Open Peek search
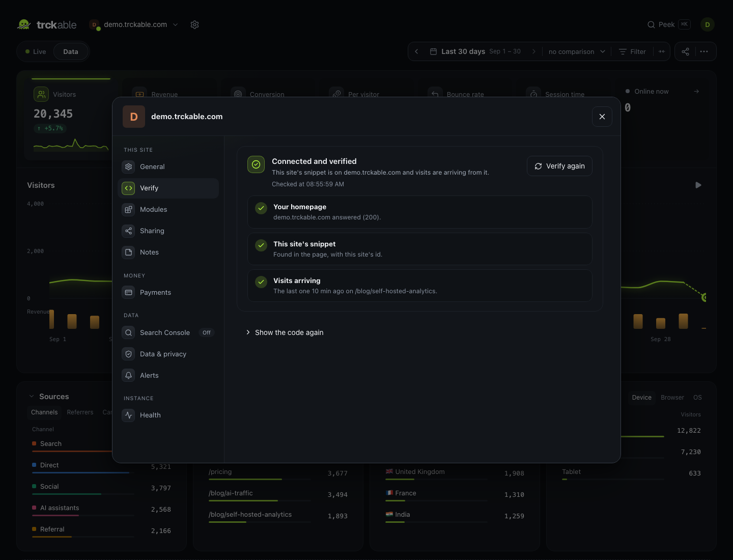The image size is (733, 560). 668,24
